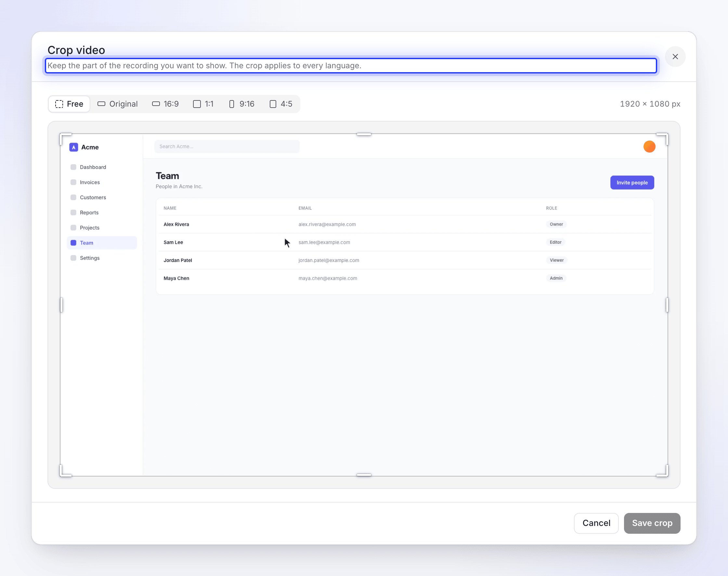The height and width of the screenshot is (576, 728).
Task: Click the bottom-right crop corner handle
Action: [x=663, y=471]
